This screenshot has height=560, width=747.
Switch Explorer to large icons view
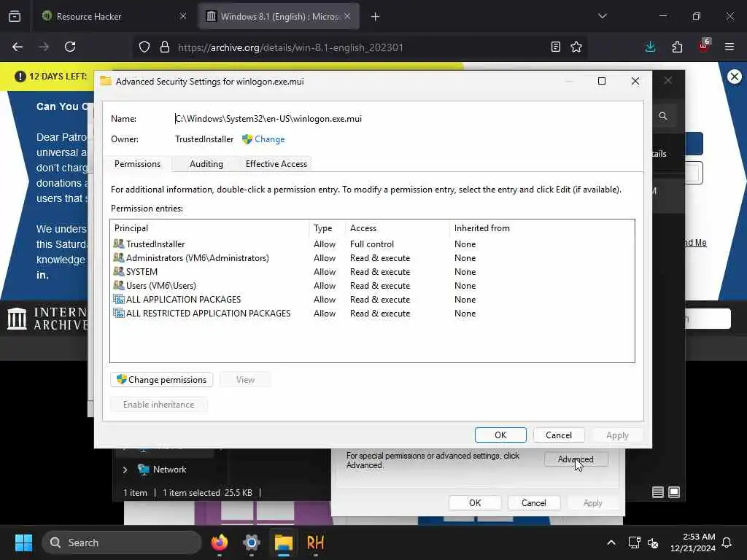coord(674,492)
